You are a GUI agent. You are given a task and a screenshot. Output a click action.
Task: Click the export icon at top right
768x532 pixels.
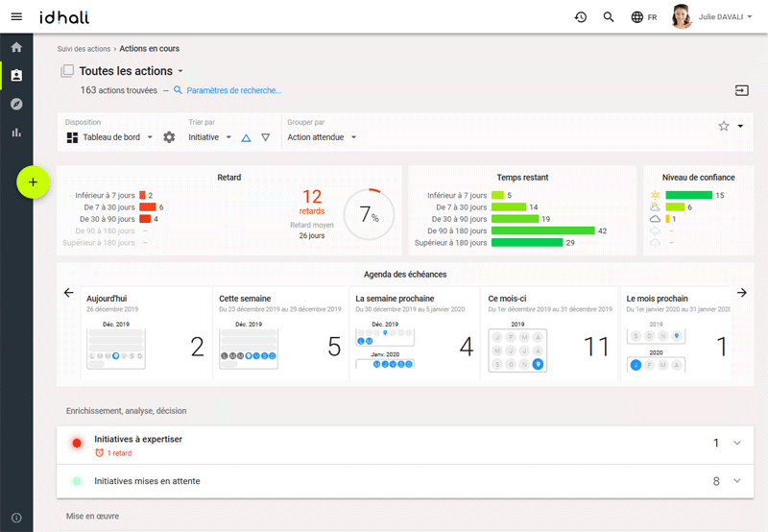[741, 90]
